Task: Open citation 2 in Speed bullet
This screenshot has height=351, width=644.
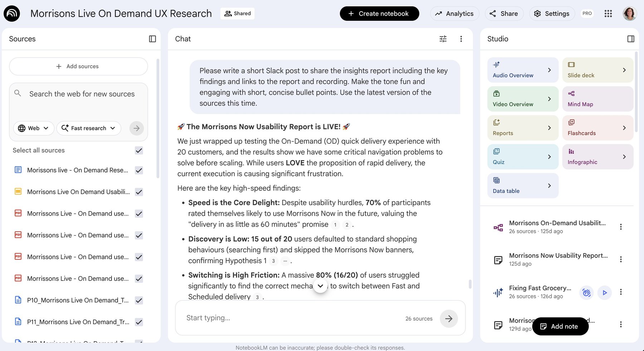Action: click(x=347, y=225)
